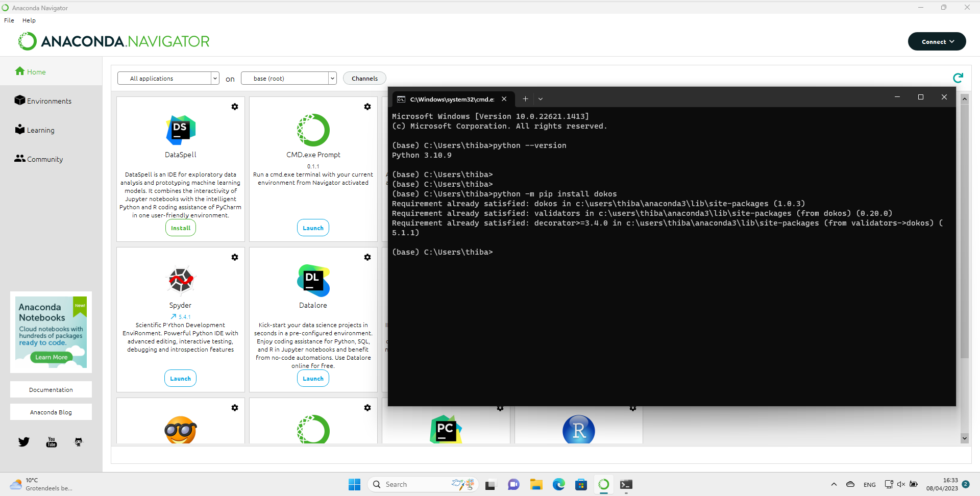Click the PyCharm application logo
The height and width of the screenshot is (496, 980).
pyautogui.click(x=446, y=429)
